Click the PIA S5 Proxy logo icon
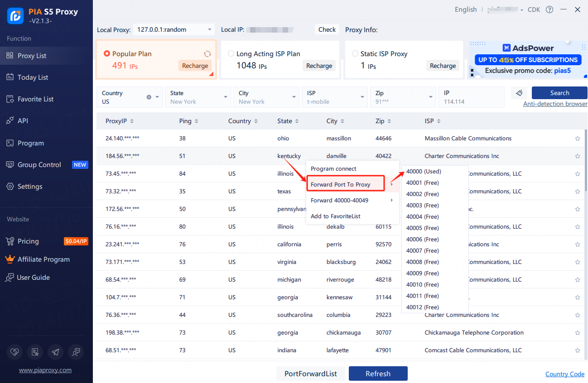Image resolution: width=588 pixels, height=383 pixels. click(x=15, y=16)
